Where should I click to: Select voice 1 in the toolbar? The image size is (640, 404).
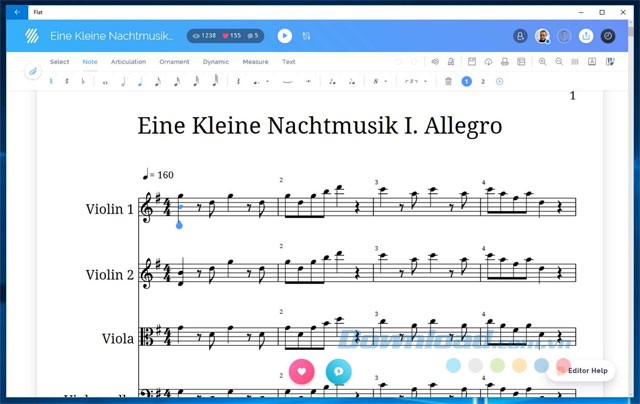coord(466,81)
